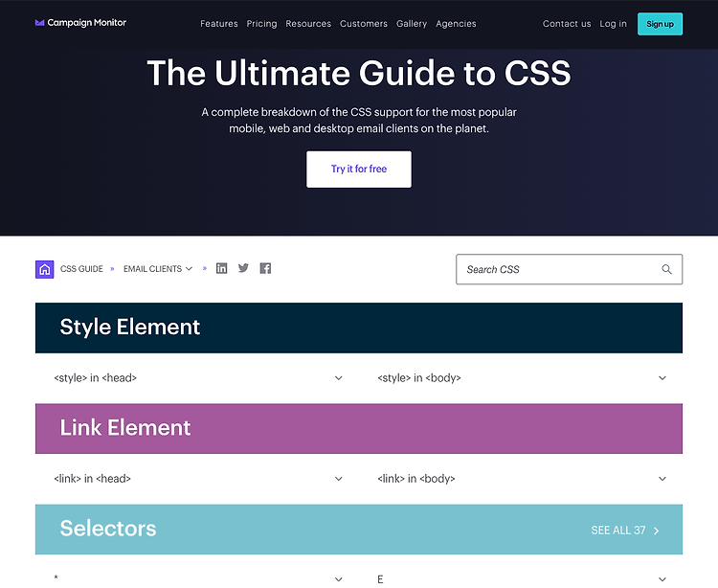Screen dimensions: 718x588
Task: Share the guide on Twitter
Action: point(243,268)
